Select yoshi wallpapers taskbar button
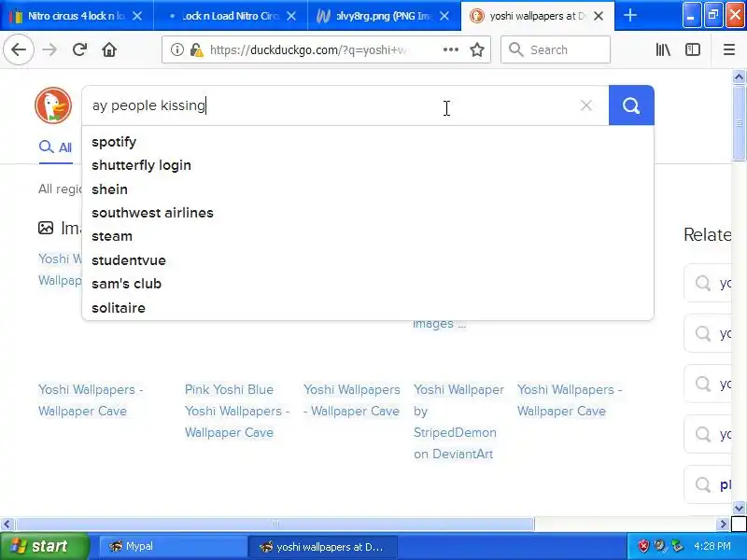 322,546
